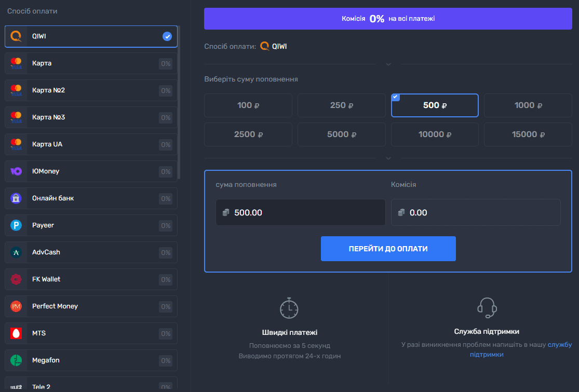Select the MTS red egg icon
This screenshot has height=392, width=579.
16,333
